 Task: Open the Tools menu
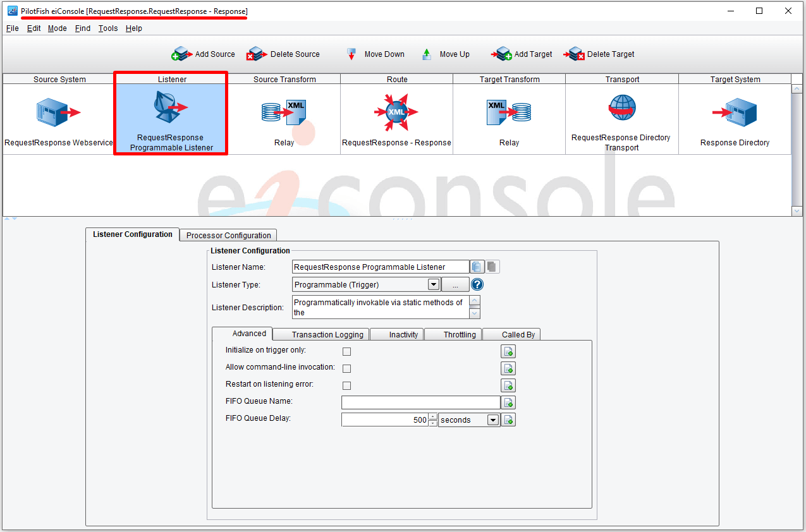108,28
